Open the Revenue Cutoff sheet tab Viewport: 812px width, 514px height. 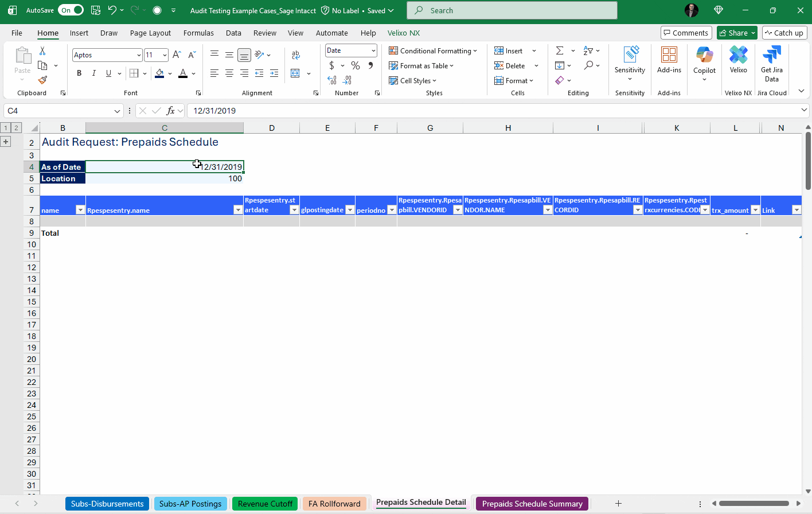click(265, 504)
